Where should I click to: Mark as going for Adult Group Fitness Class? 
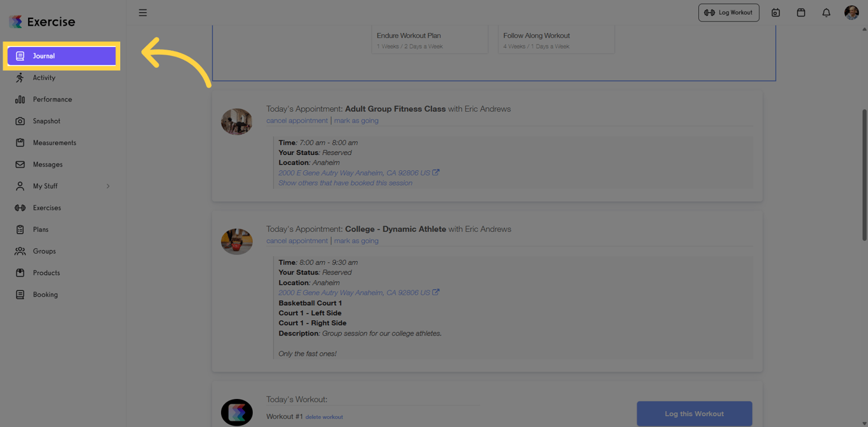pyautogui.click(x=356, y=120)
